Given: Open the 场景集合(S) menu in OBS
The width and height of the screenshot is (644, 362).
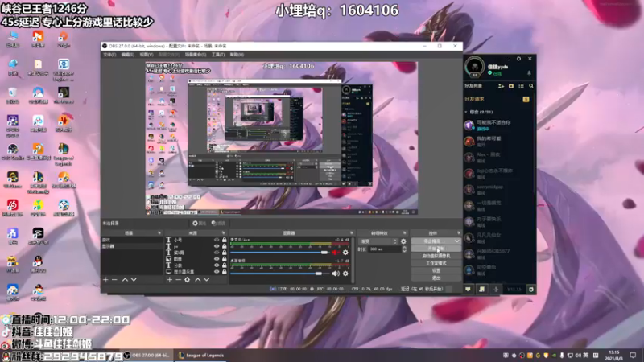Looking at the screenshot, I should pyautogui.click(x=196, y=55).
